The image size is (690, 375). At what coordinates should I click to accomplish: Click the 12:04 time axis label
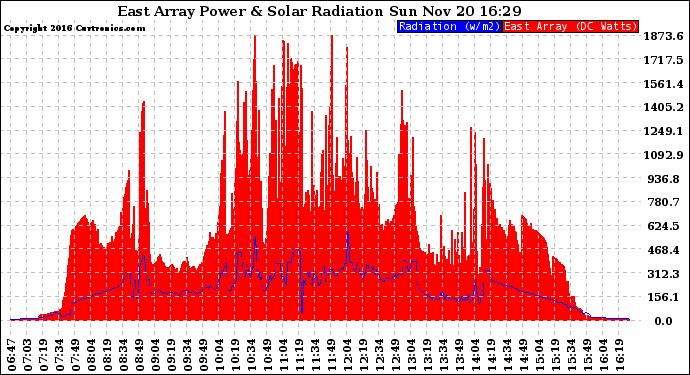(x=348, y=355)
